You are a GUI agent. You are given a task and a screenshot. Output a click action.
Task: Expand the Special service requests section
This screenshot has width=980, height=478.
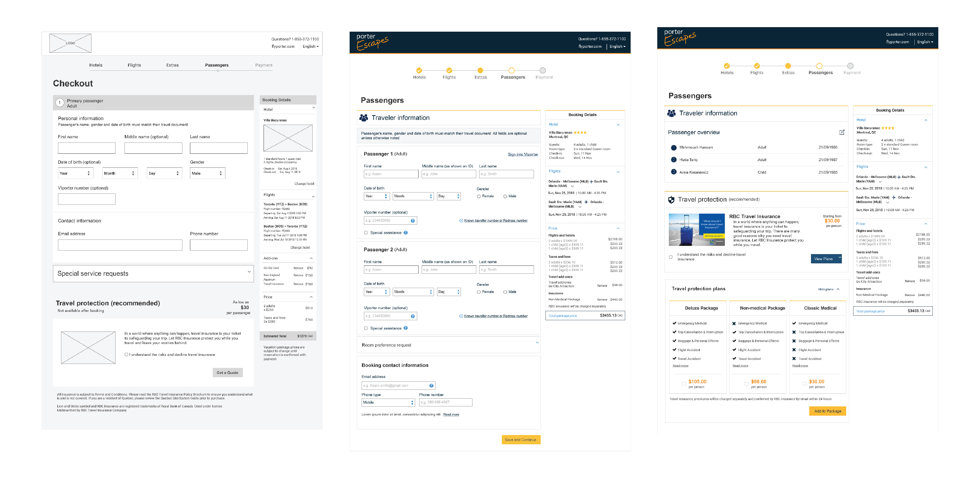[249, 272]
